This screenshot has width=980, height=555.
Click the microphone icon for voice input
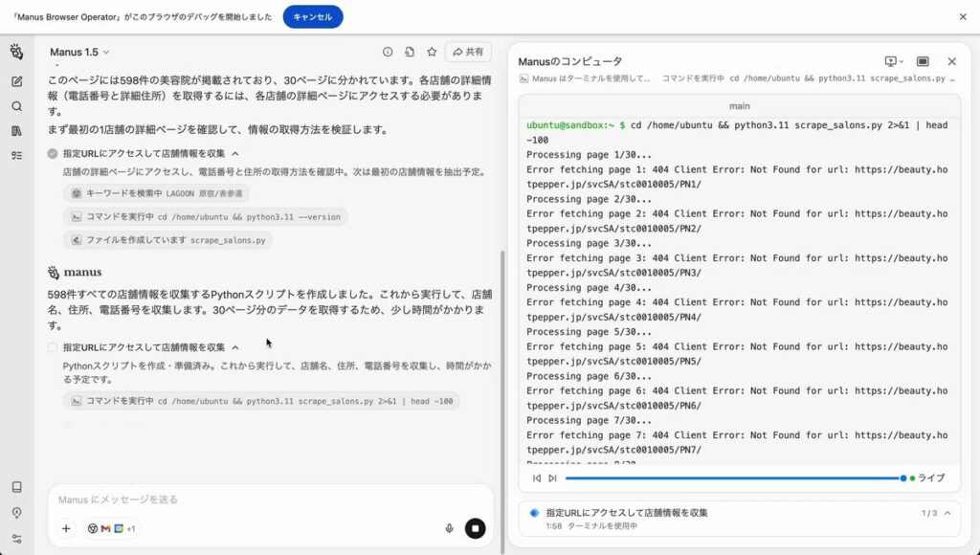[x=449, y=528]
